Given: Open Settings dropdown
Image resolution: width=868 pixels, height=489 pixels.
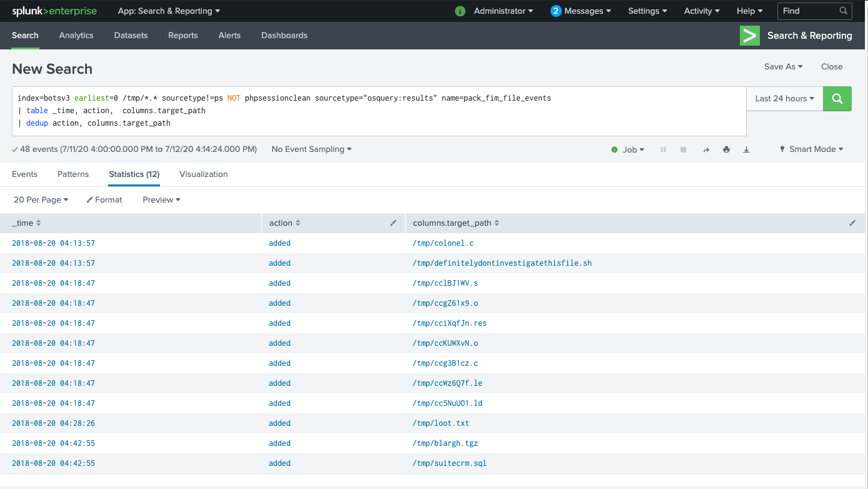Looking at the screenshot, I should 647,11.
